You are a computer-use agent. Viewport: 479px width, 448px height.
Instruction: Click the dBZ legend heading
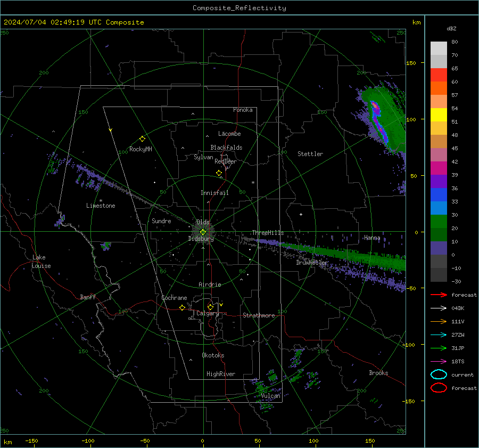(451, 28)
